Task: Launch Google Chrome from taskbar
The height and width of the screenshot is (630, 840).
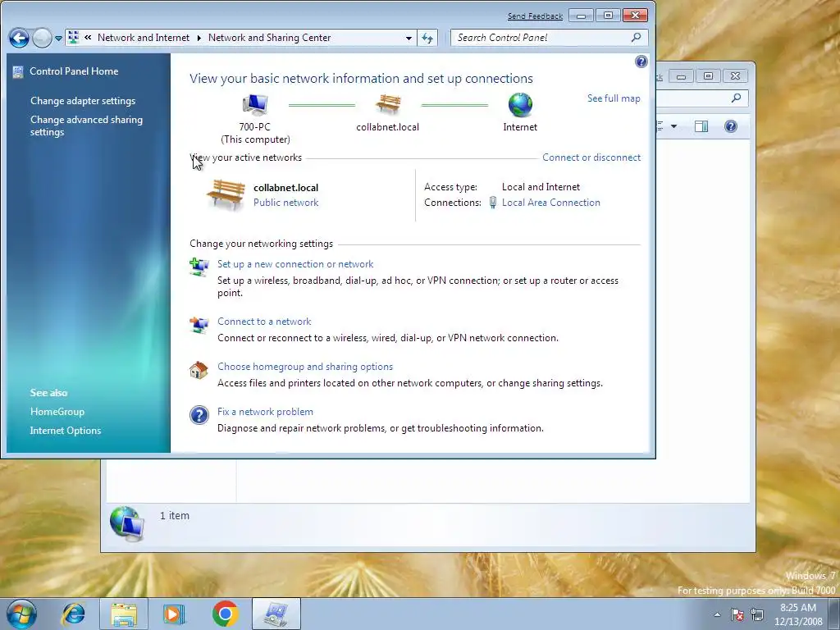Action: 225,614
